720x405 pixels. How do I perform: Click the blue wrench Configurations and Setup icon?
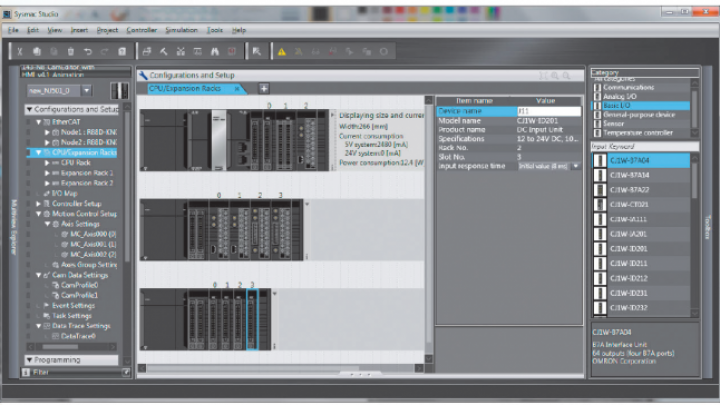tap(143, 75)
